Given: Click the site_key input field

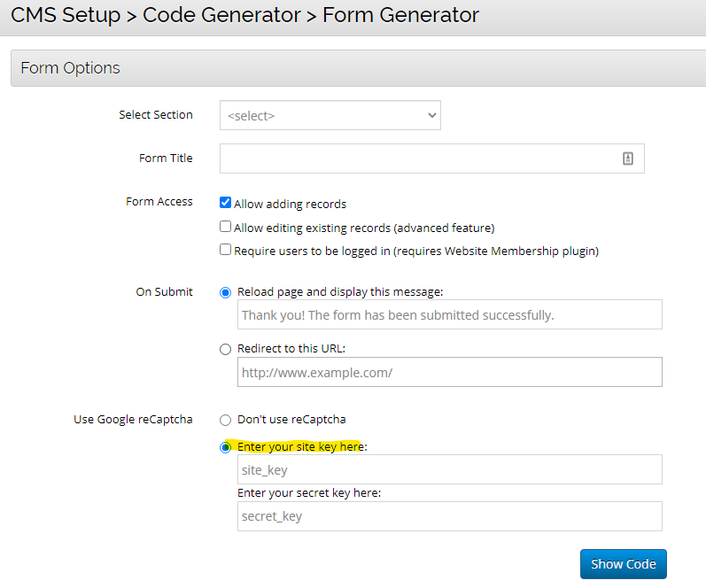Looking at the screenshot, I should click(450, 469).
